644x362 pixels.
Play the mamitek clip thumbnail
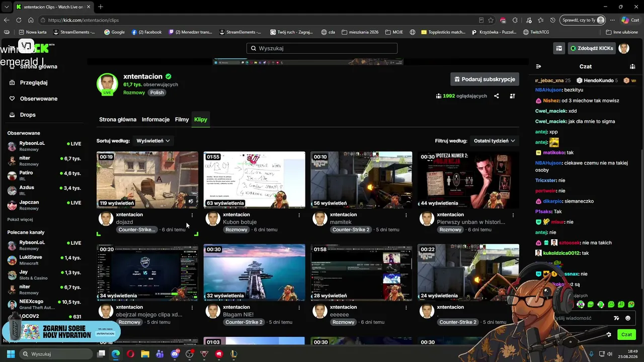361,180
